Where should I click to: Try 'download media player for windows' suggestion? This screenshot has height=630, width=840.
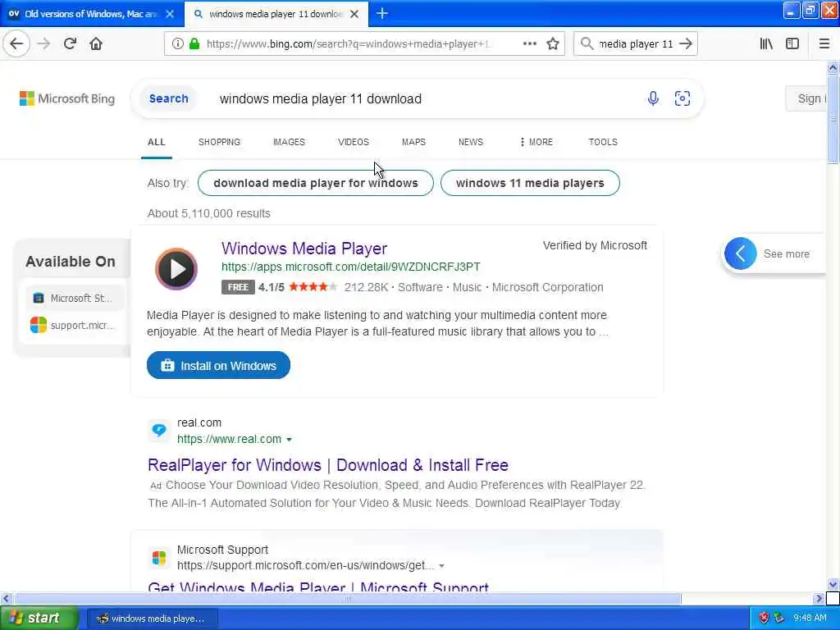tap(316, 183)
